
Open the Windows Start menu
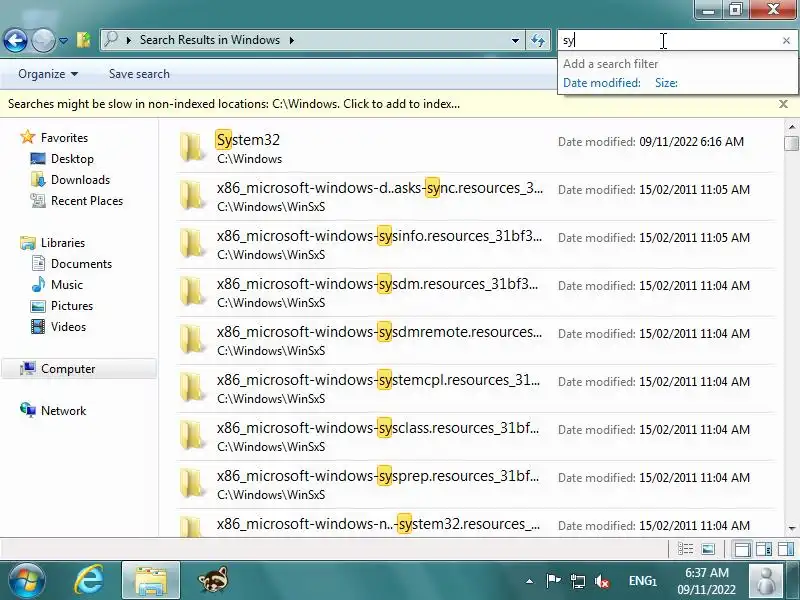coord(26,580)
